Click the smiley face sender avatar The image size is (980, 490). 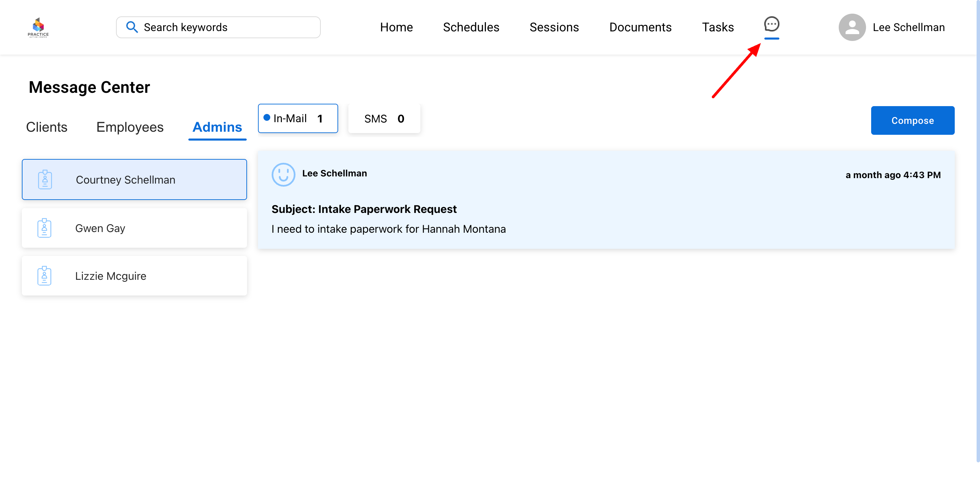coord(283,175)
